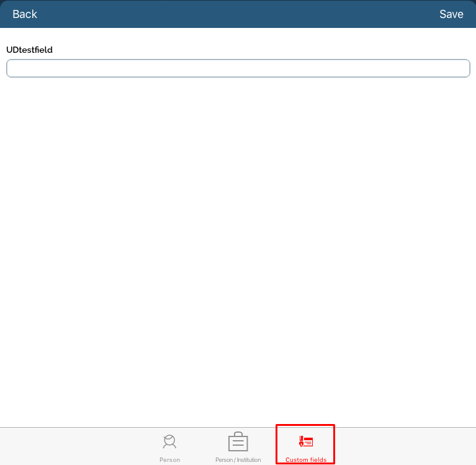The image size is (476, 465).
Task: Click the UDtestfield label text
Action: [x=29, y=50]
